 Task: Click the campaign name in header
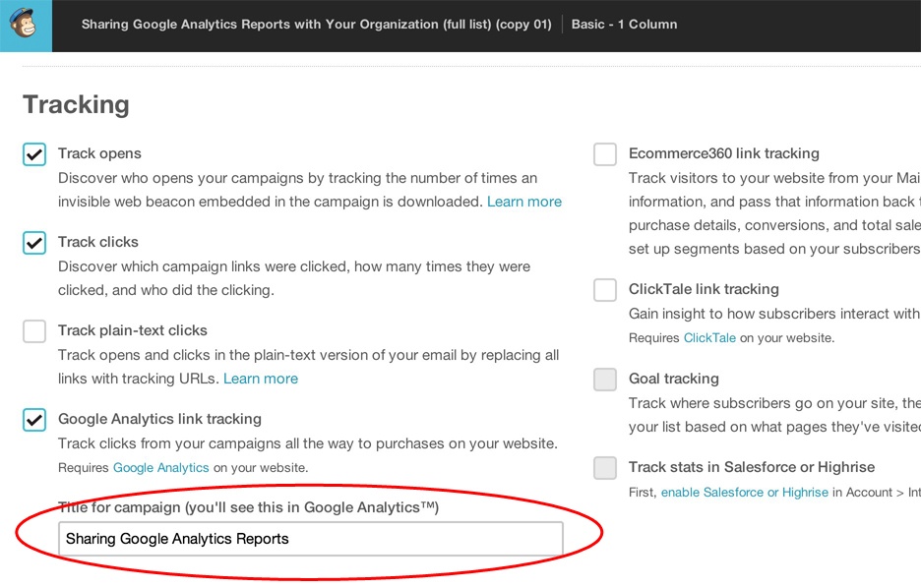tap(316, 25)
